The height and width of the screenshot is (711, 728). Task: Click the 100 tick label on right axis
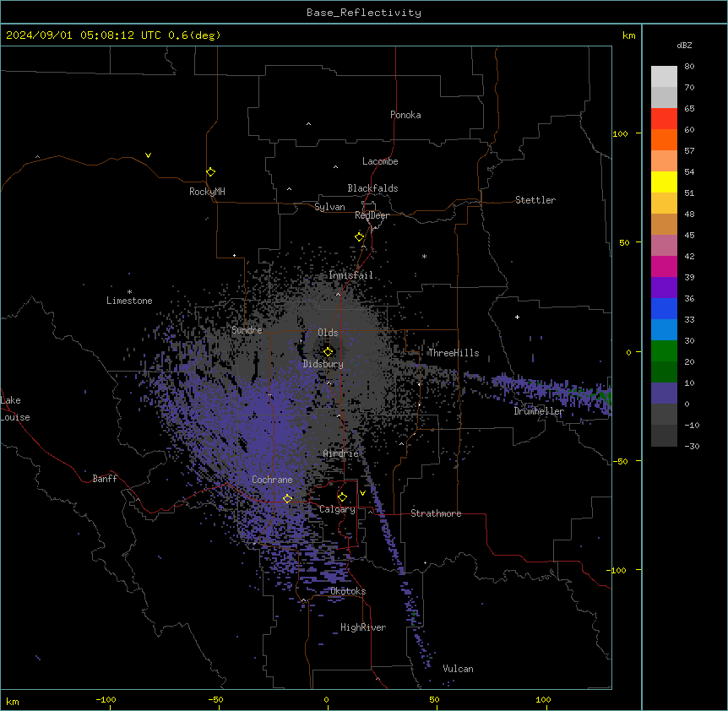click(x=620, y=133)
